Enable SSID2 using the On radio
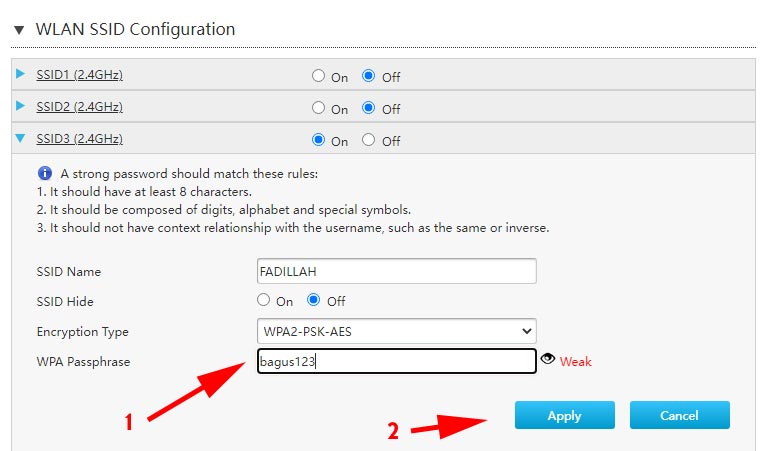The image size is (766, 451). point(319,108)
